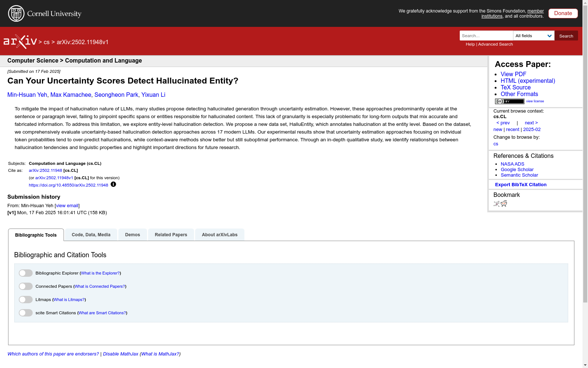Focus the search input field
The height and width of the screenshot is (368, 588).
pyautogui.click(x=486, y=36)
